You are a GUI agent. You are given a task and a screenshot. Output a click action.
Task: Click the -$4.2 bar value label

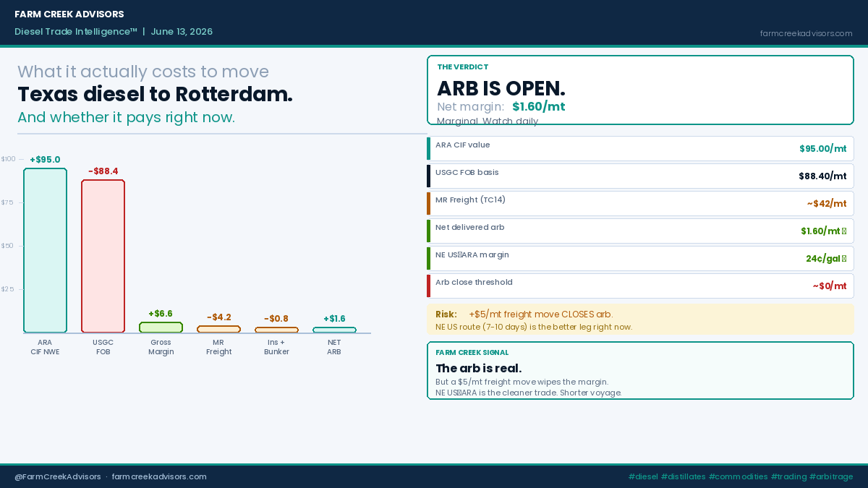coord(218,317)
